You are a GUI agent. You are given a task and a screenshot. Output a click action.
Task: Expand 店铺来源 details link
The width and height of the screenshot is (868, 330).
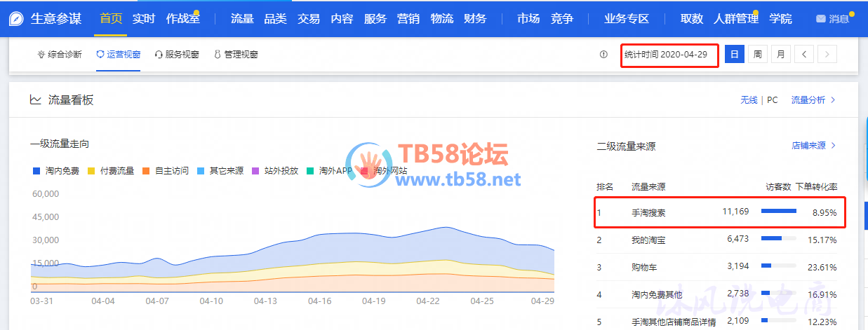point(813,146)
